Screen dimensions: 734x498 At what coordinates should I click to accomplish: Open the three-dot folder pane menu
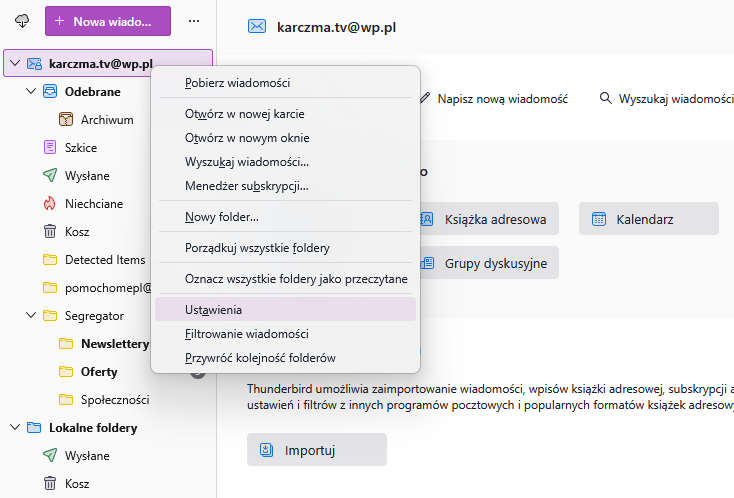pyautogui.click(x=194, y=21)
